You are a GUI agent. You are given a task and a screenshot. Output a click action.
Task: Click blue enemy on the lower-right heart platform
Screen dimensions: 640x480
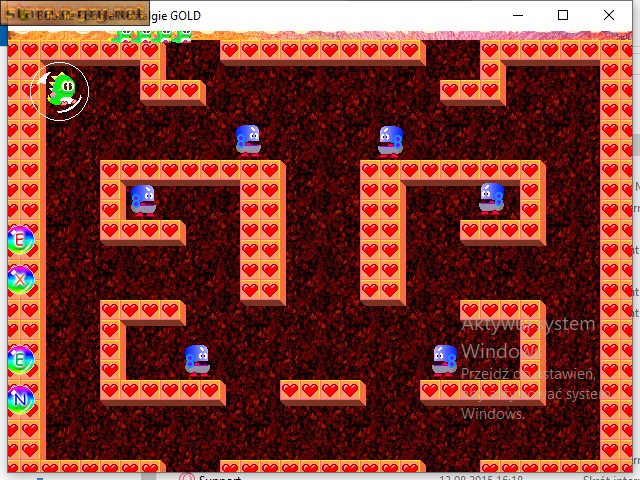444,360
